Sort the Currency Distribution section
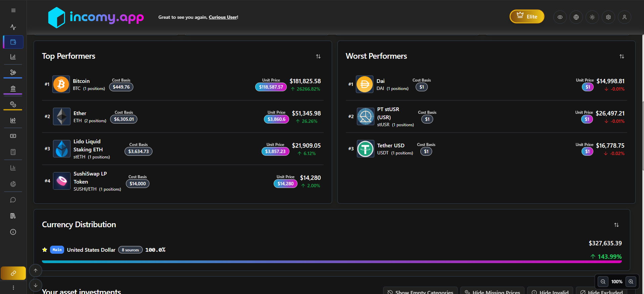 (x=616, y=225)
